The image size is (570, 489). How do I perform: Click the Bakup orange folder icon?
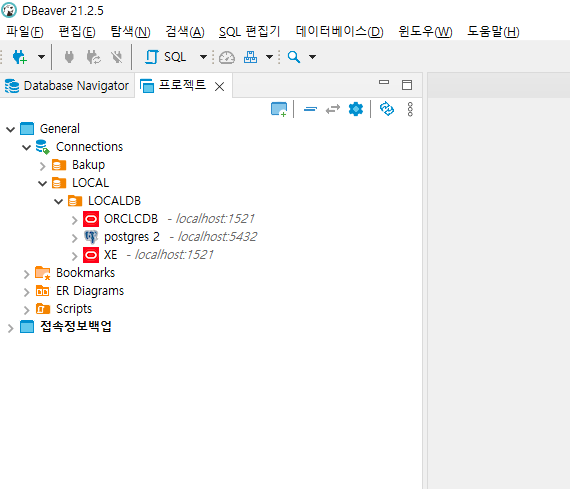coord(59,165)
